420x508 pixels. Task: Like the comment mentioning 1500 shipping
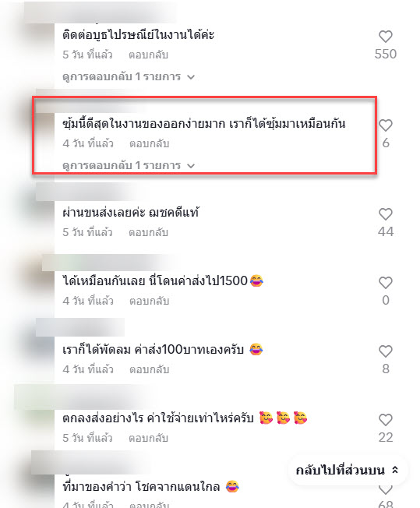tap(385, 283)
